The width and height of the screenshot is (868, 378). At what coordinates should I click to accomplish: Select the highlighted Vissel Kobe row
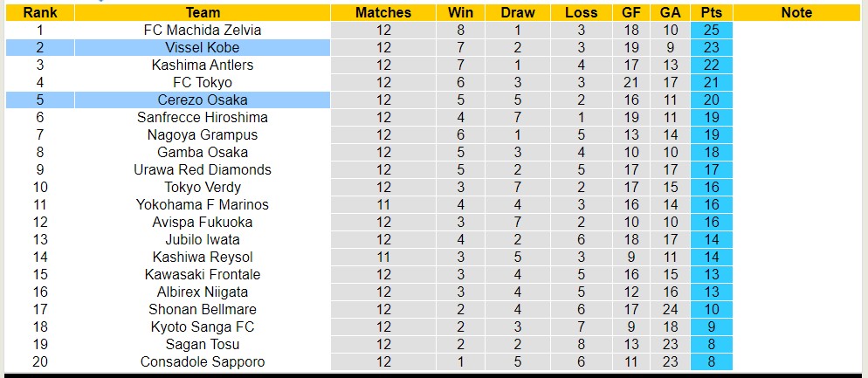[203, 47]
